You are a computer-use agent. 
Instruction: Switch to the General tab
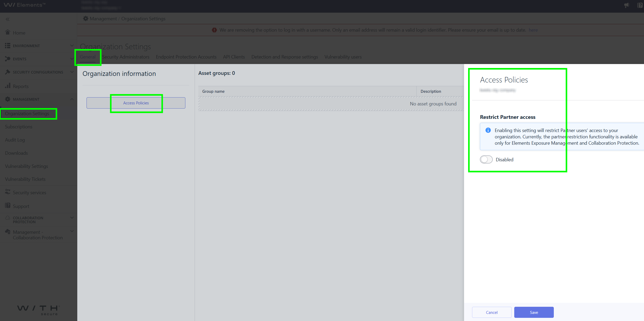coord(88,57)
